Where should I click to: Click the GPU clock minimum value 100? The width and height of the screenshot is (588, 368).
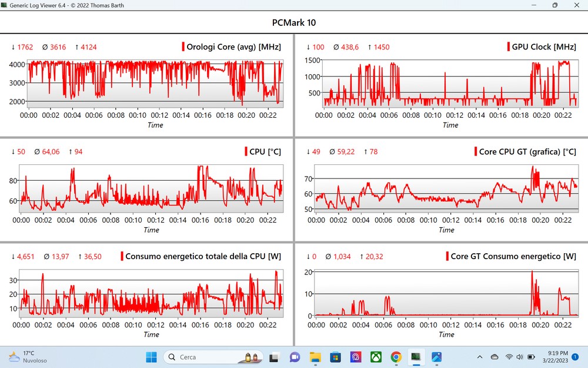pyautogui.click(x=318, y=47)
